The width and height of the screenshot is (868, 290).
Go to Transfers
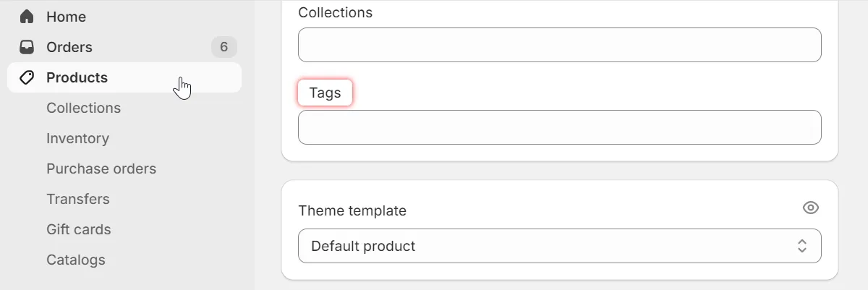click(x=78, y=199)
